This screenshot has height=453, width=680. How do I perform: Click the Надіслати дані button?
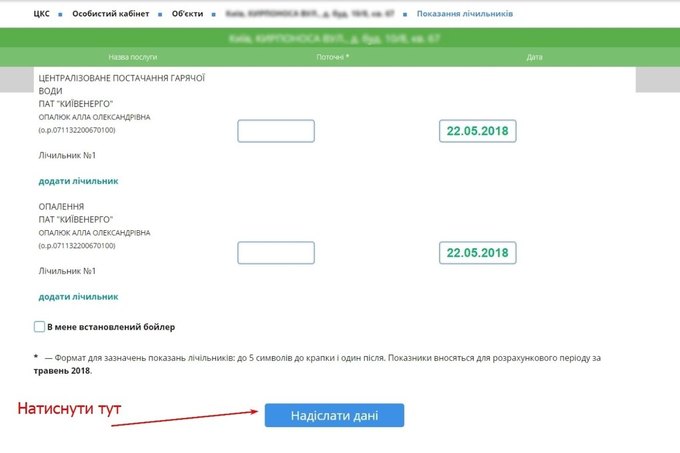click(x=334, y=415)
